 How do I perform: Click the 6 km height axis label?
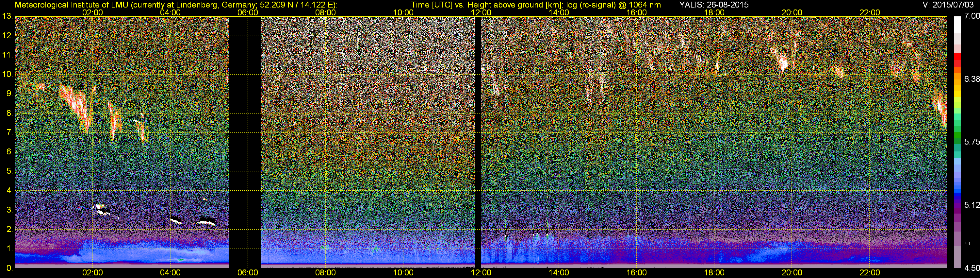tap(9, 152)
